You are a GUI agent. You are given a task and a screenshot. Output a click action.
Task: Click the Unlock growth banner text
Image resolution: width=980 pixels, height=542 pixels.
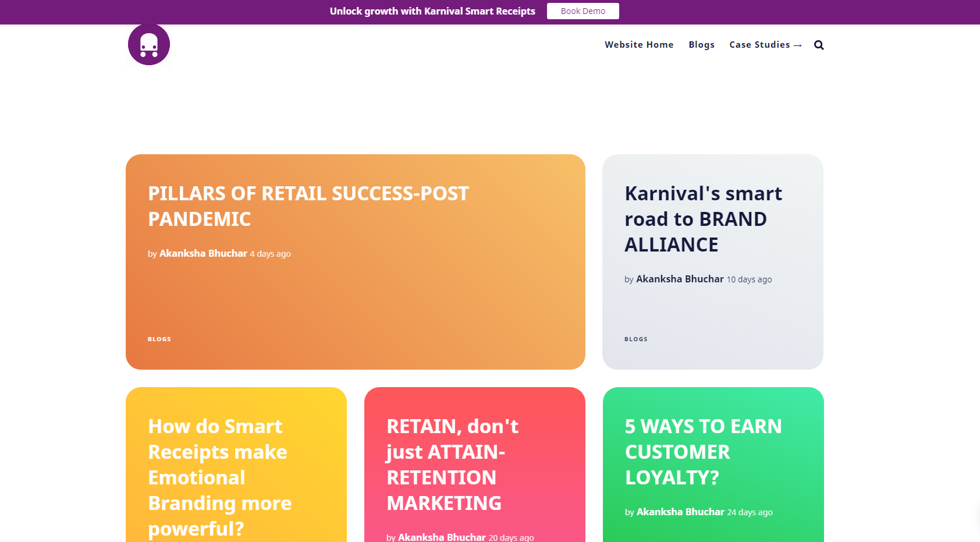point(432,11)
